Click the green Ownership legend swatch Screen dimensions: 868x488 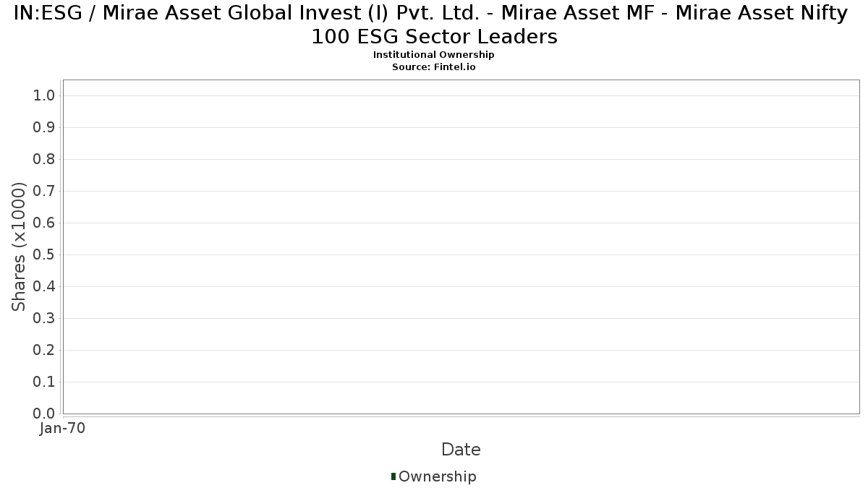[x=393, y=476]
